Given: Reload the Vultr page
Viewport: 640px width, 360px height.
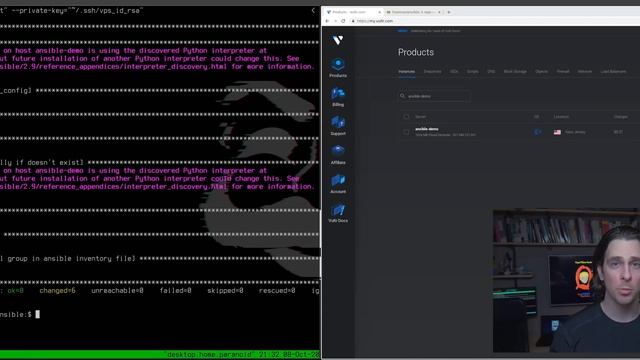Looking at the screenshot, I should coord(343,21).
